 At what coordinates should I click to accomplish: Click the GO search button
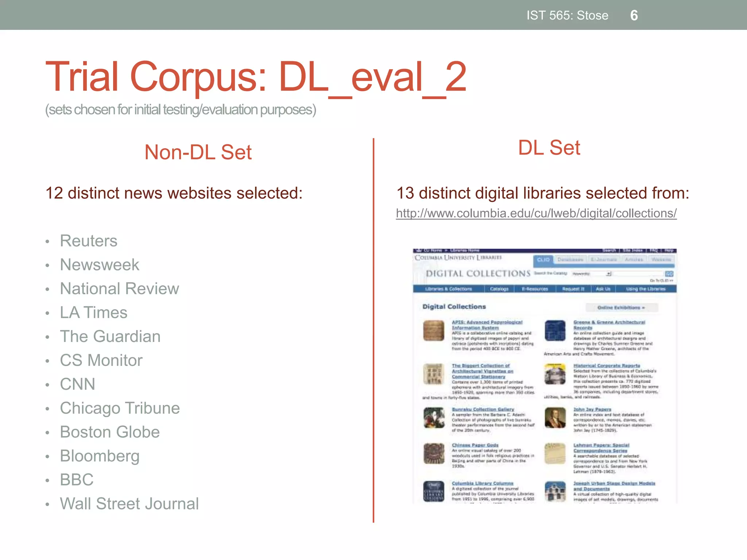click(x=669, y=274)
